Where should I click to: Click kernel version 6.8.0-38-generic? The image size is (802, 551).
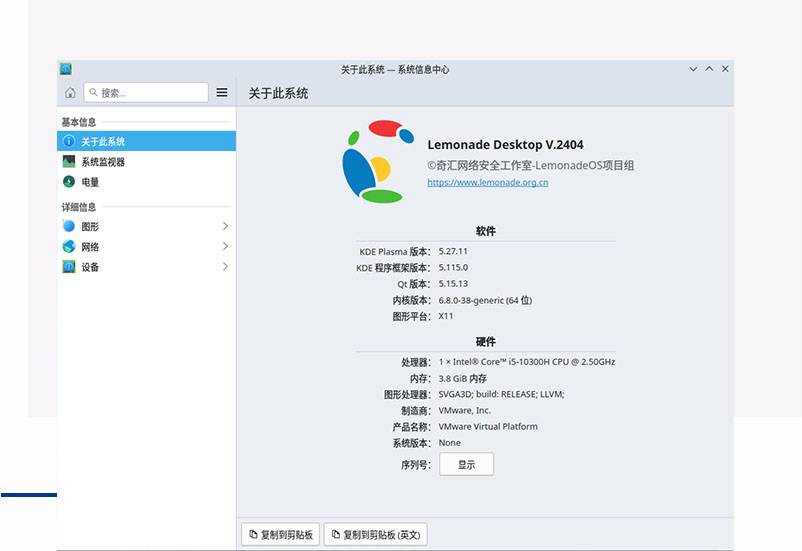tap(485, 300)
